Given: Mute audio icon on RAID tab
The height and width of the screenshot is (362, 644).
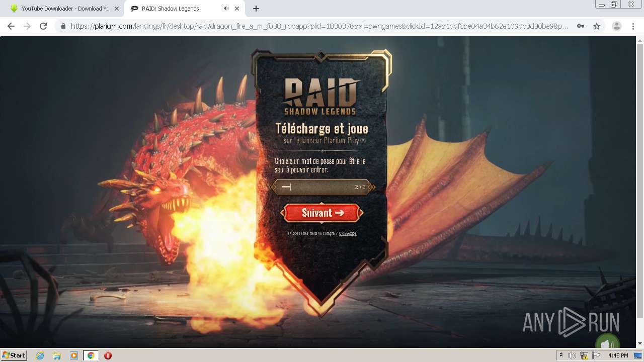Looking at the screenshot, I should point(226,9).
